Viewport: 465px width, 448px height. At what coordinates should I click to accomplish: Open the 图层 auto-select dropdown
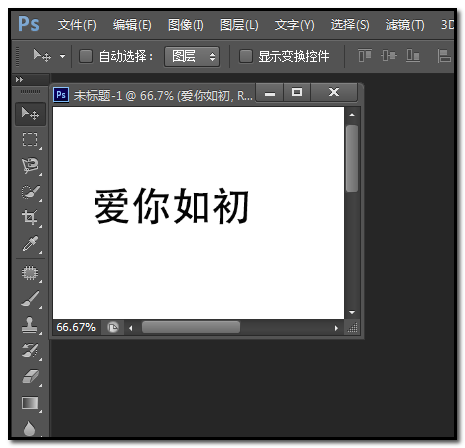[x=192, y=56]
